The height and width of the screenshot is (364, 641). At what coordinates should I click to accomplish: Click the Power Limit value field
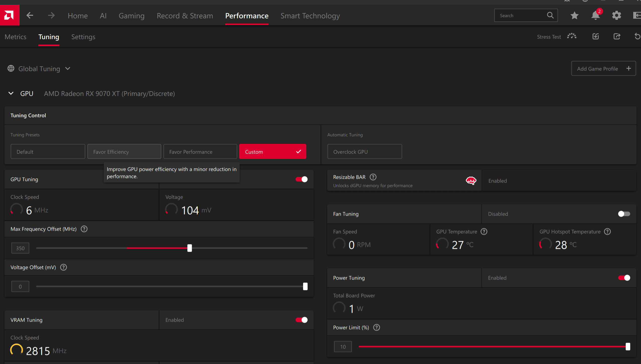point(343,347)
